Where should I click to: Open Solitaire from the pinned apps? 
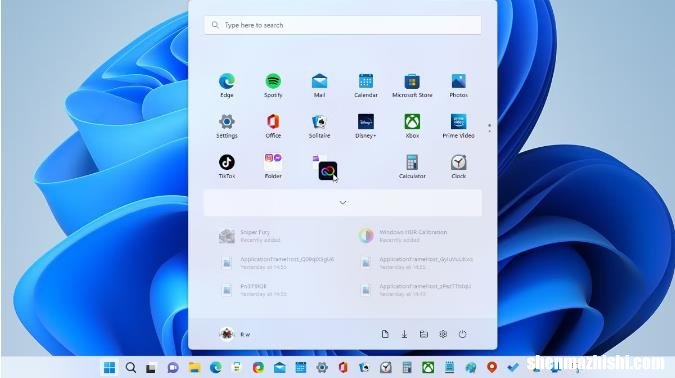click(319, 126)
